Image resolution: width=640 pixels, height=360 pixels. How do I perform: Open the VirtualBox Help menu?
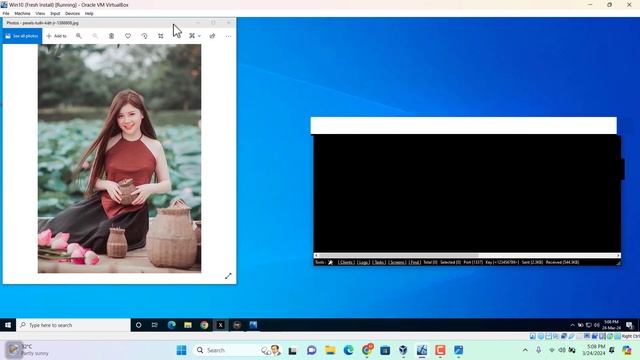point(89,13)
